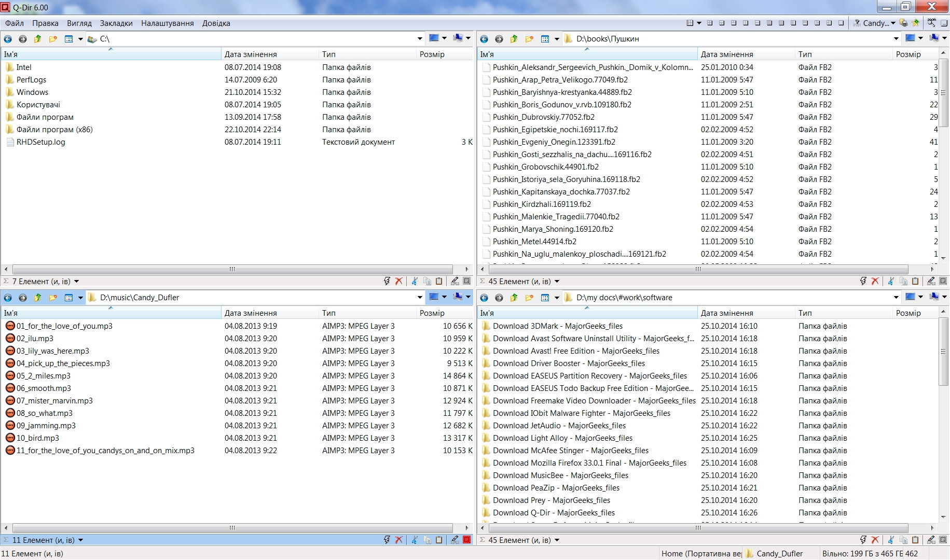Select Download PeaZip - MajorGeeks_files folder

[556, 488]
